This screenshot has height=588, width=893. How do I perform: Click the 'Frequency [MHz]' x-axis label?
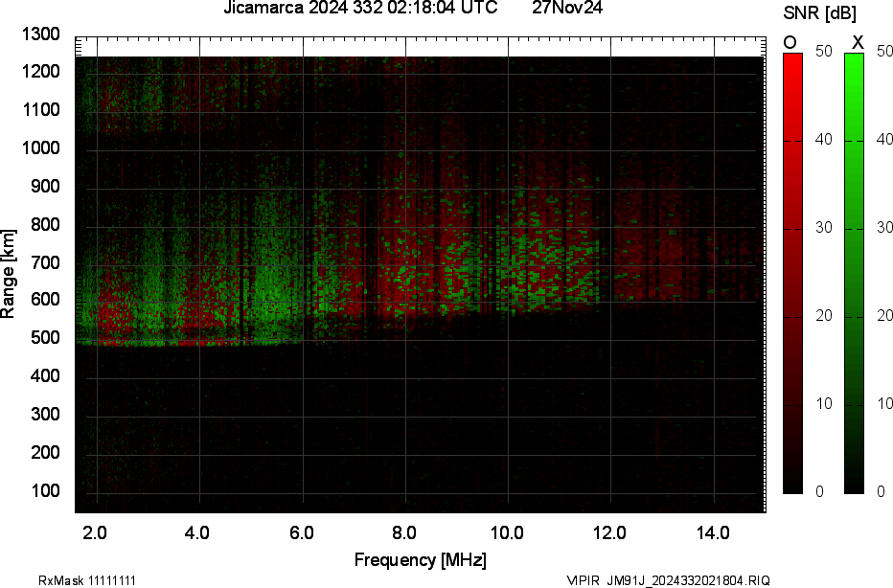(420, 560)
